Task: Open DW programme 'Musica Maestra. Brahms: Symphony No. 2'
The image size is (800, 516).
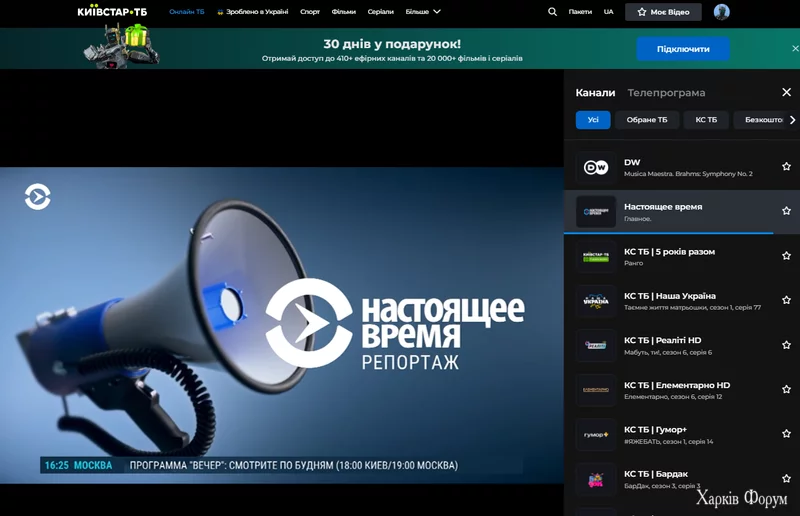Action: point(688,174)
